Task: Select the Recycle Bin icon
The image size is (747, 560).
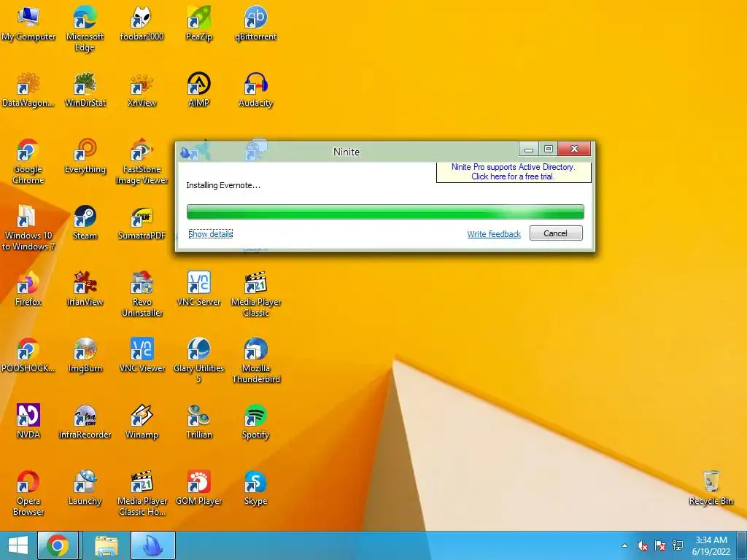Action: pyautogui.click(x=711, y=488)
